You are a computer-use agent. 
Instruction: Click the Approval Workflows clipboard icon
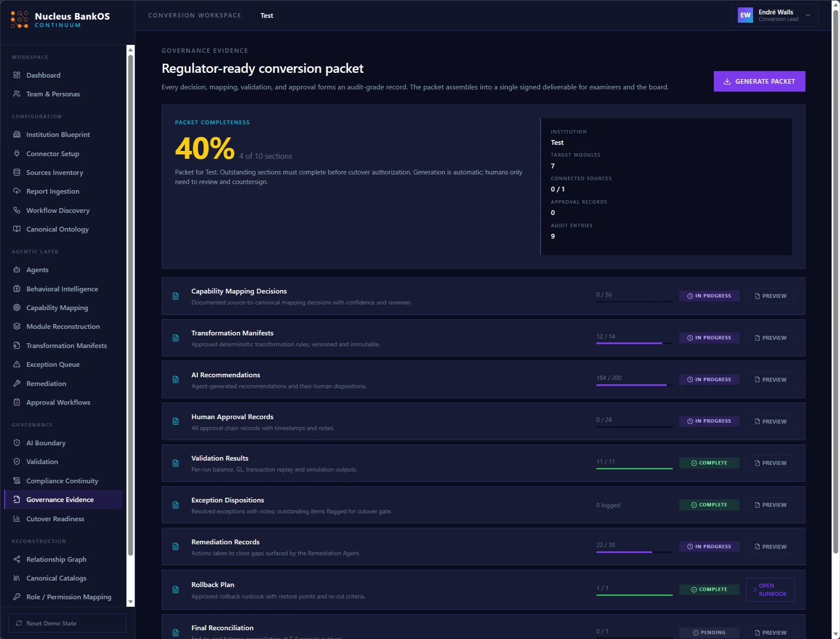[17, 402]
